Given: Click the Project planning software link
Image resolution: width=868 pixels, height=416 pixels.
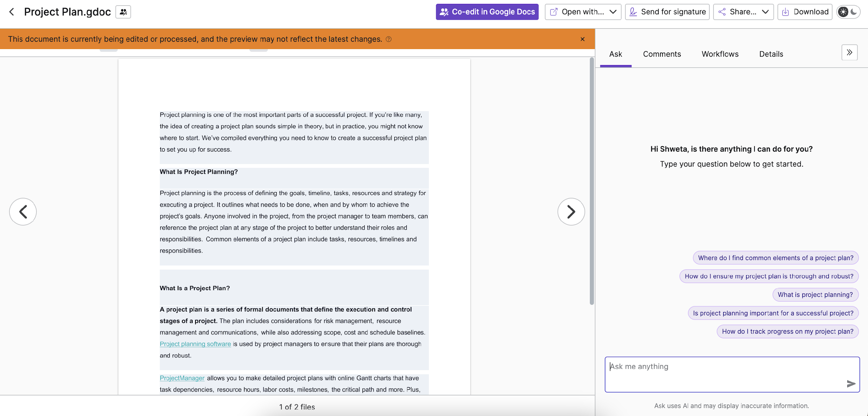Looking at the screenshot, I should [195, 344].
